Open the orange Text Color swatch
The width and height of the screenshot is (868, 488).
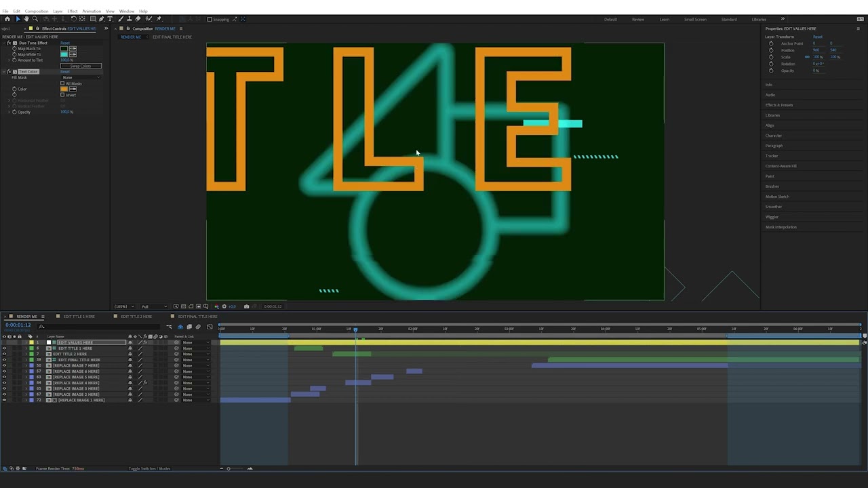[x=64, y=89]
